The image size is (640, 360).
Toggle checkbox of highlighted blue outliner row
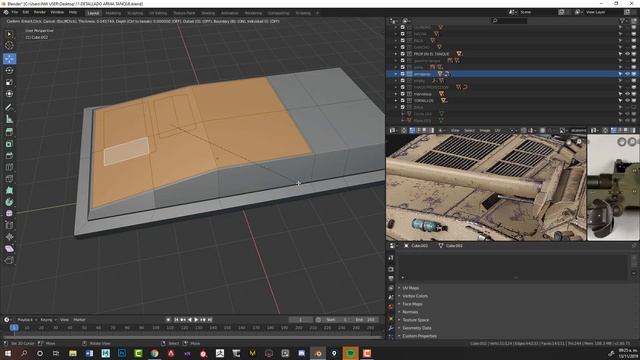(x=402, y=74)
